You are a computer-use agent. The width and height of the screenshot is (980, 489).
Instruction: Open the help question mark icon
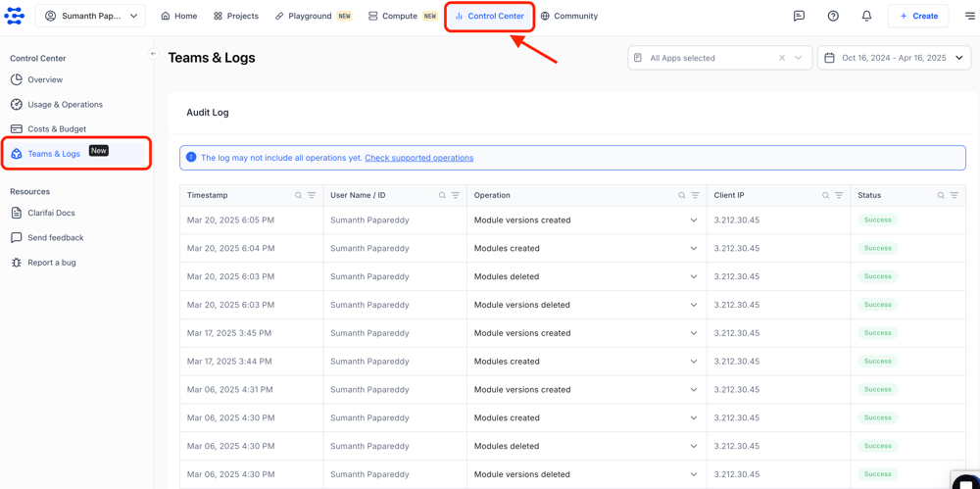coord(833,16)
